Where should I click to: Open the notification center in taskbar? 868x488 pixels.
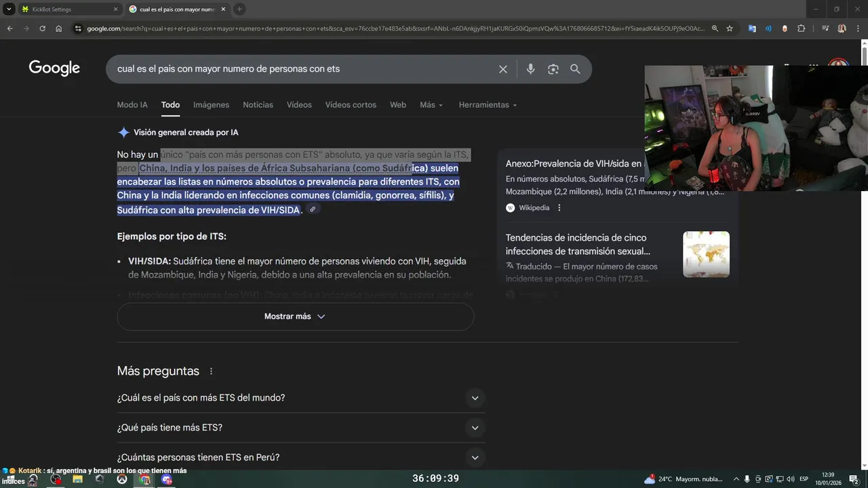[x=854, y=479]
